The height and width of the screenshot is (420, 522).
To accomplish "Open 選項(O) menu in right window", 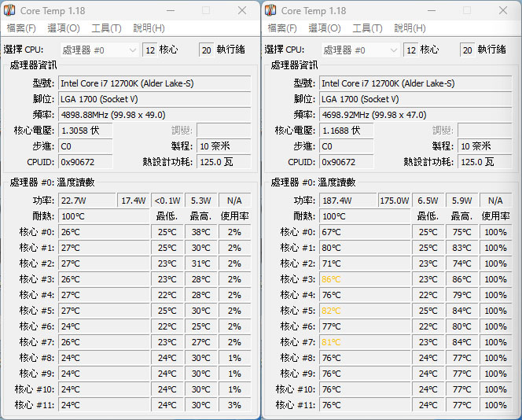I will pos(325,28).
